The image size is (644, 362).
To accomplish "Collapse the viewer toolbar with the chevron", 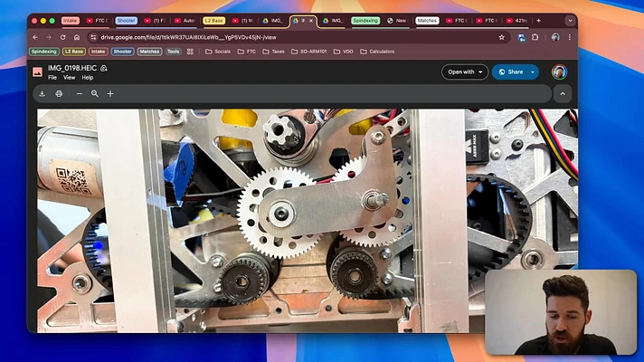I will 563,94.
